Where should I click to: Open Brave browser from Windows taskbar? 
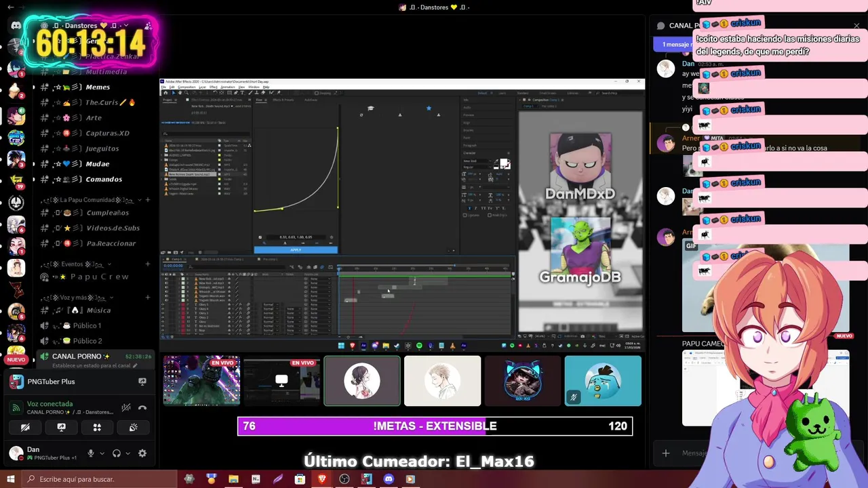tap(322, 479)
